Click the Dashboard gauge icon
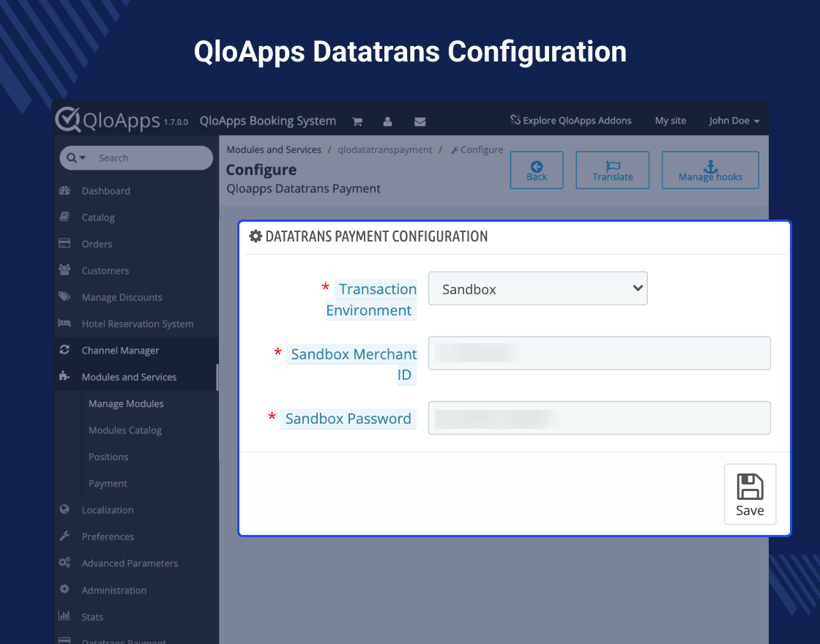The width and height of the screenshot is (820, 644). pos(65,190)
